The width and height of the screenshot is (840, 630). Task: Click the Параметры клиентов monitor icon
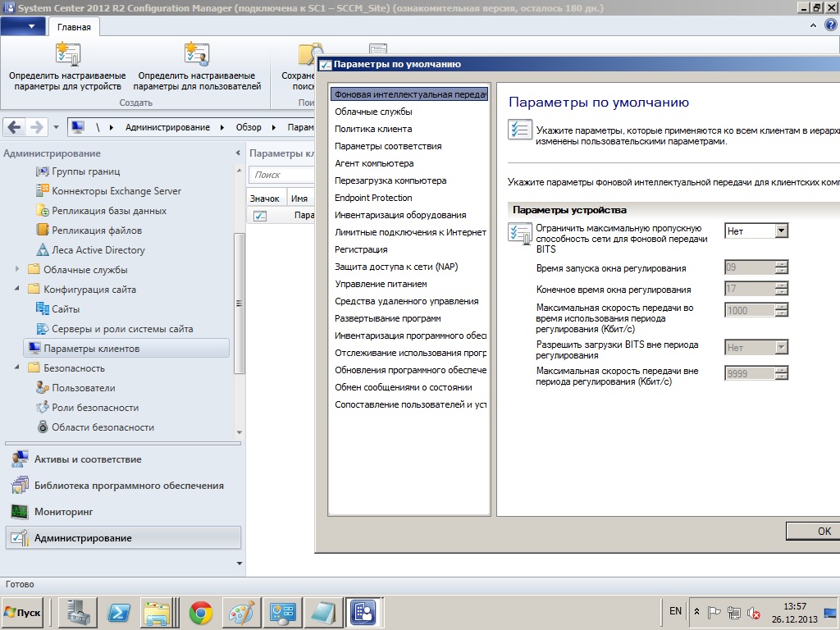34,348
